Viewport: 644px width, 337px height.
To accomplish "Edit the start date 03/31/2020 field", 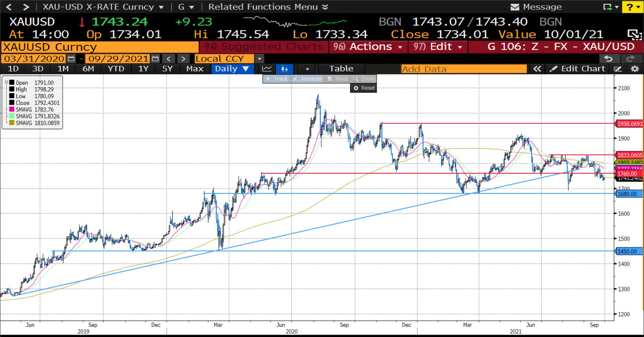I will coord(34,59).
